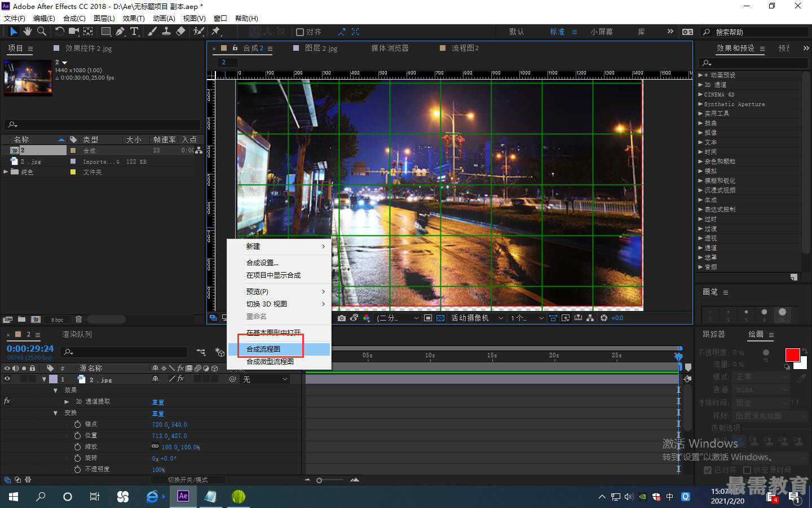Toggle region of interest button
The height and width of the screenshot is (508, 812).
pyautogui.click(x=428, y=318)
